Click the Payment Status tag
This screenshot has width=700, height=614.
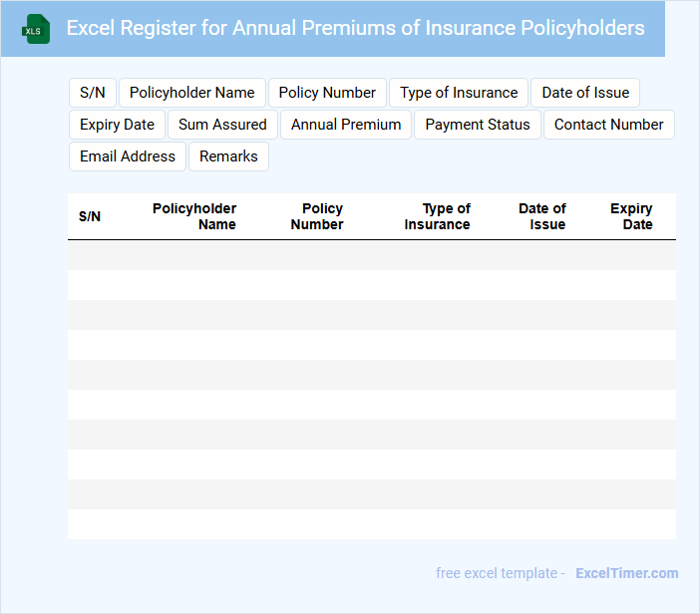click(478, 125)
